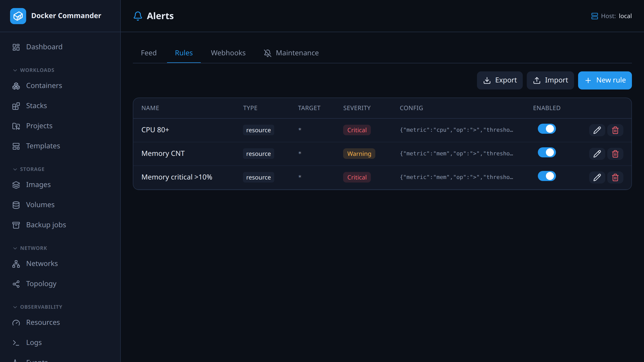Click the Export button
This screenshot has width=644, height=362.
coord(500,80)
